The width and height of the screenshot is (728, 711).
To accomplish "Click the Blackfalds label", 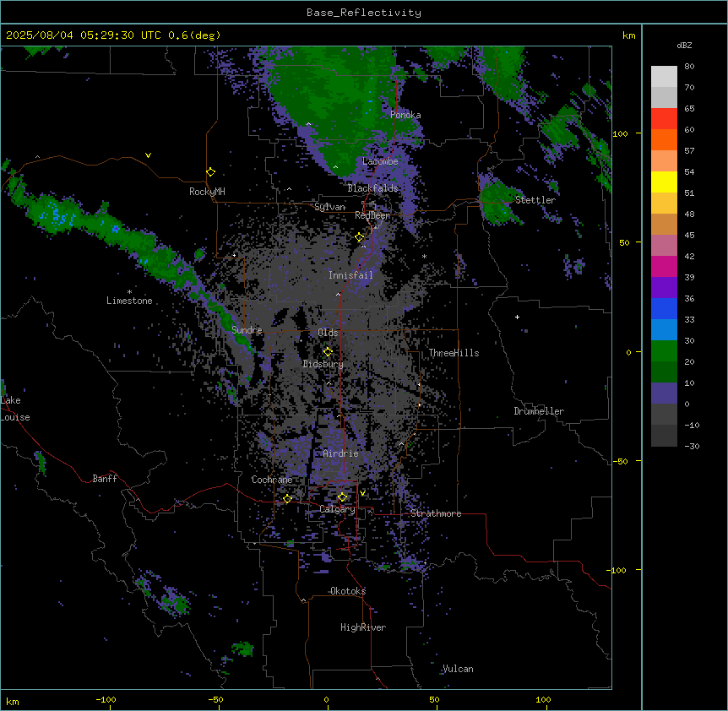I will 372,188.
